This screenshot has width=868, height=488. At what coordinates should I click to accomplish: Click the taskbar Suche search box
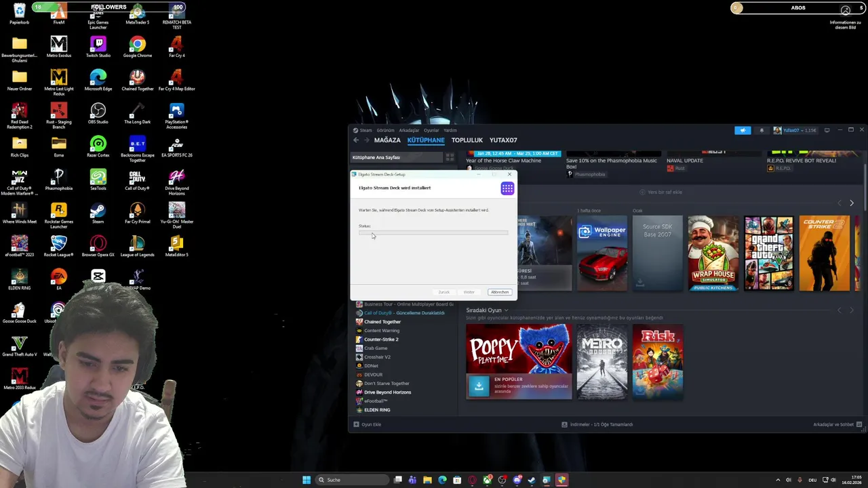353,480
